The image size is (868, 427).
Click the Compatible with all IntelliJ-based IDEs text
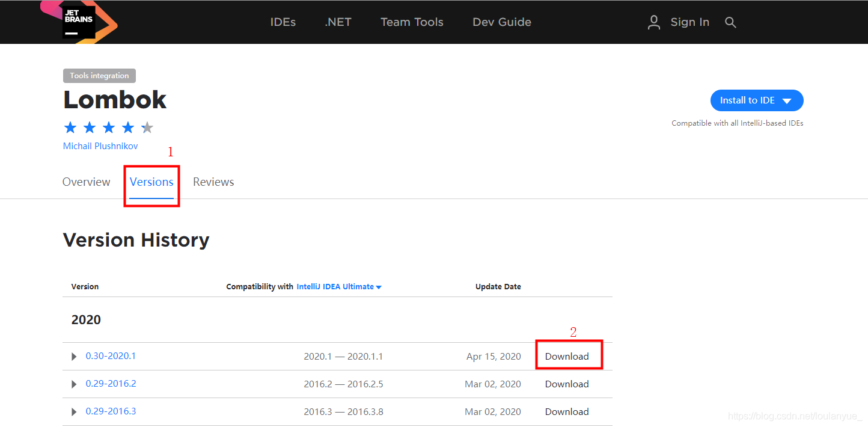[x=738, y=123]
